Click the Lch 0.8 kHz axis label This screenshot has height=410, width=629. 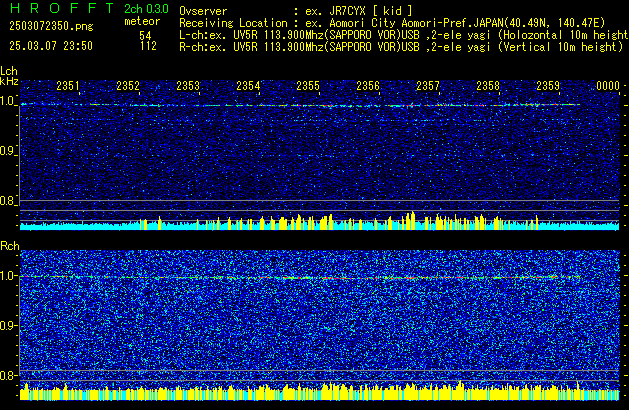[8, 201]
